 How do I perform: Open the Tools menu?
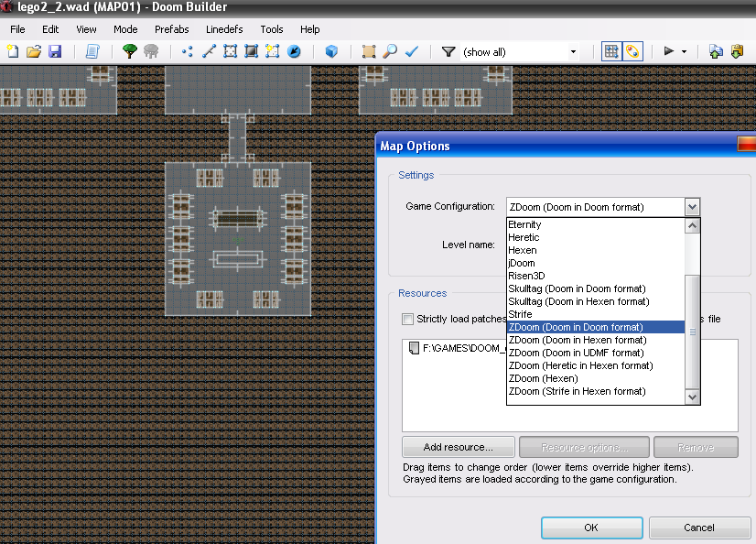[272, 29]
